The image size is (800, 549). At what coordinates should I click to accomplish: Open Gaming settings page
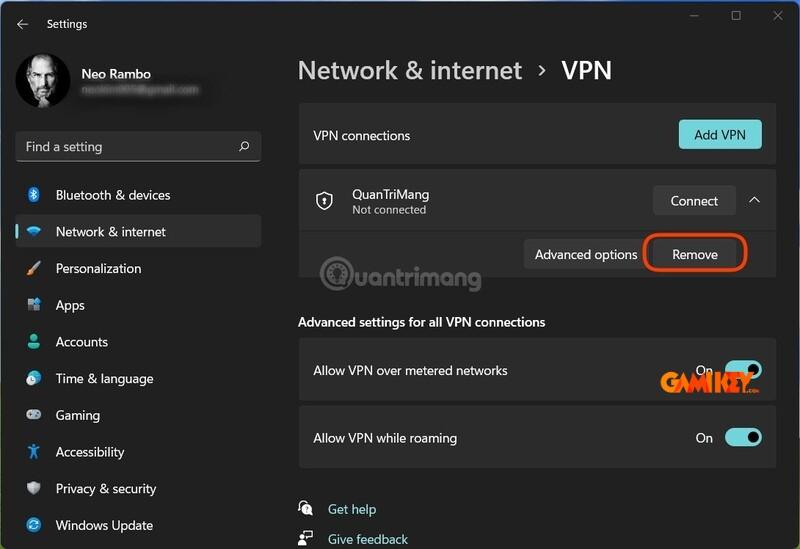tap(138, 415)
